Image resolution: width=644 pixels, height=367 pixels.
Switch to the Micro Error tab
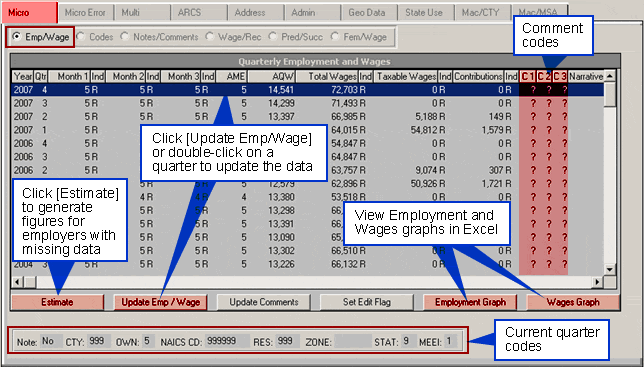click(85, 12)
